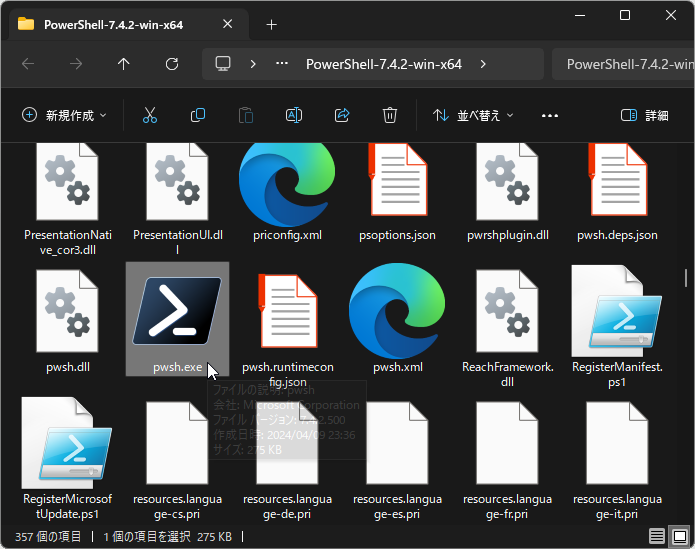Select the RegisterManifest.ps1 script icon

(x=617, y=311)
